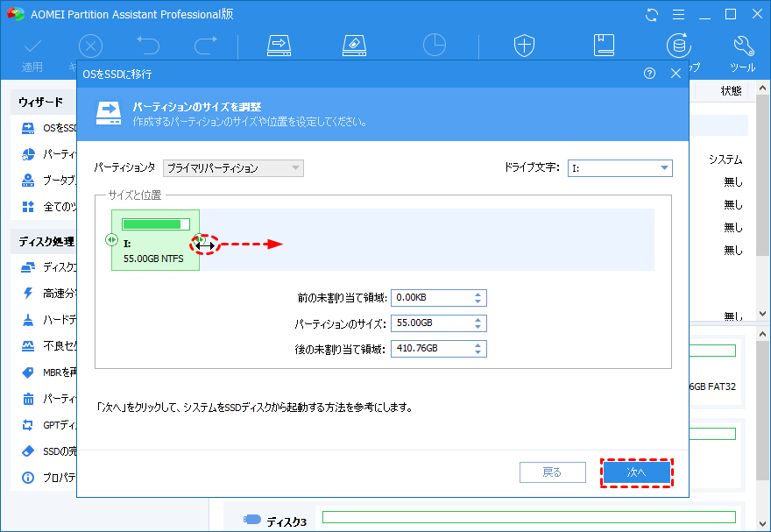
Task: Click the システム status cell in the list
Action: coord(725,160)
